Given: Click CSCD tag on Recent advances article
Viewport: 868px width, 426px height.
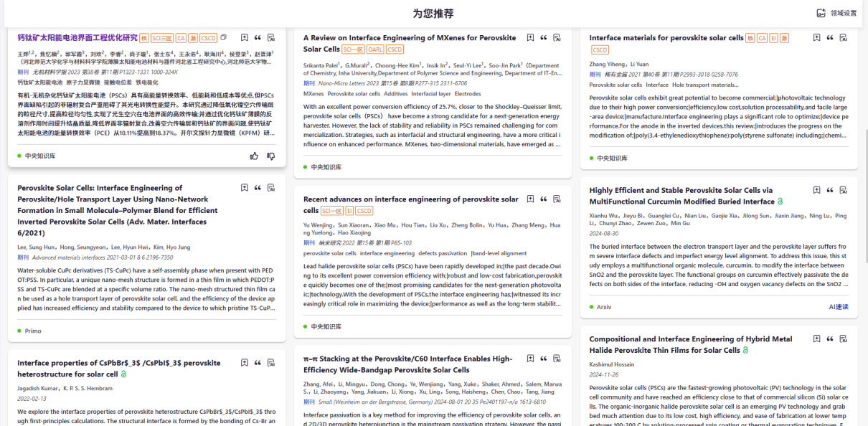Looking at the screenshot, I should (x=364, y=211).
